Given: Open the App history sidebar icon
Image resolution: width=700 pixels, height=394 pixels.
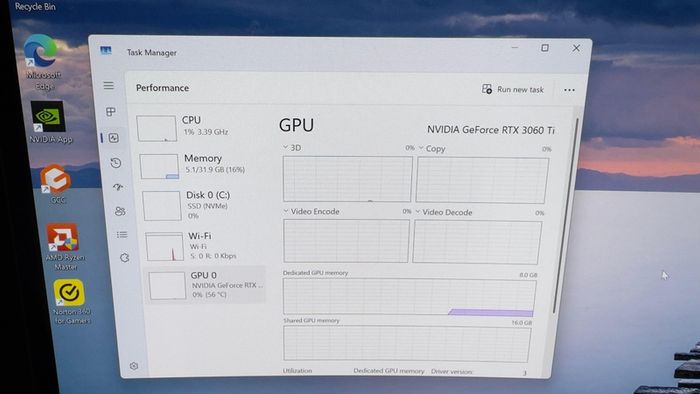Looking at the screenshot, I should click(x=116, y=163).
